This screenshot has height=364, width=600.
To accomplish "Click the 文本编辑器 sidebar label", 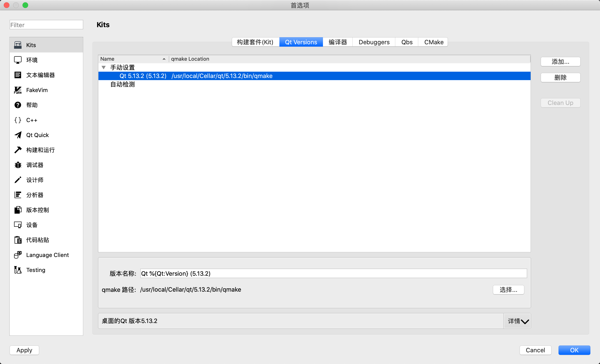I will (x=40, y=75).
